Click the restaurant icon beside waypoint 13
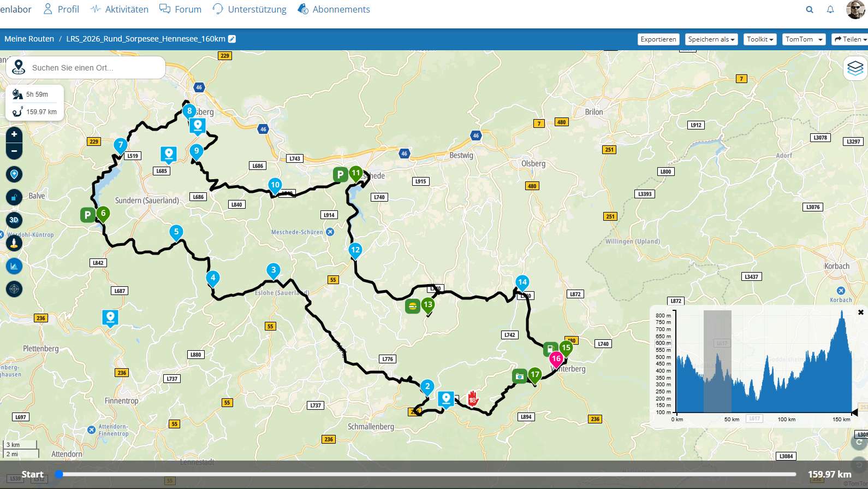The width and height of the screenshot is (868, 489). 413,306
